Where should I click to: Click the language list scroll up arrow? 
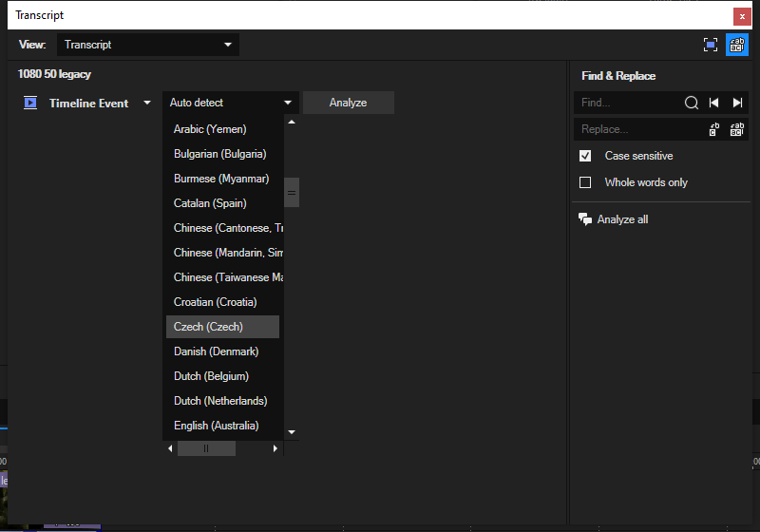point(292,123)
